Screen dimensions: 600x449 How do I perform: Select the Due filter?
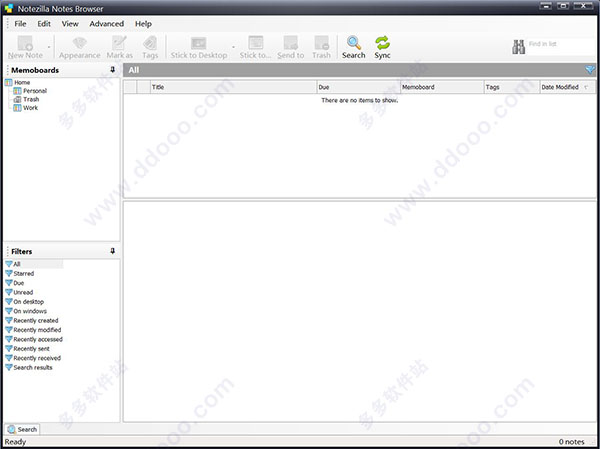click(x=19, y=283)
